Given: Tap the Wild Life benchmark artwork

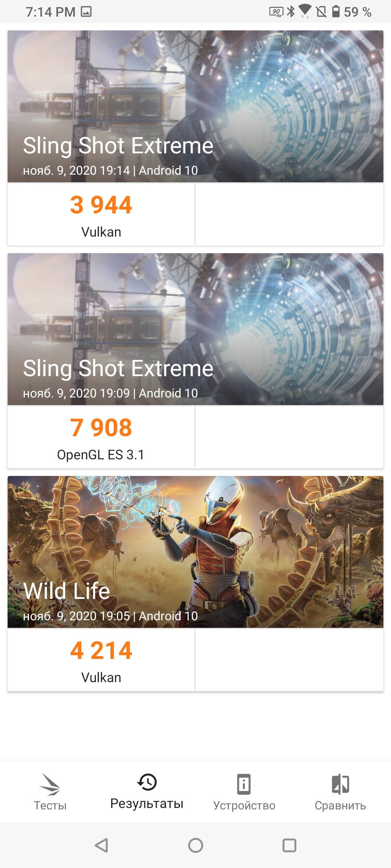Looking at the screenshot, I should pyautogui.click(x=195, y=542).
